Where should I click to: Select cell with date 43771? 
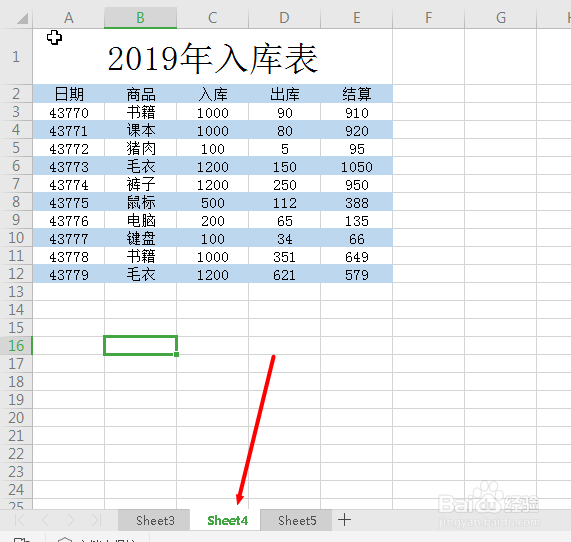[68, 130]
